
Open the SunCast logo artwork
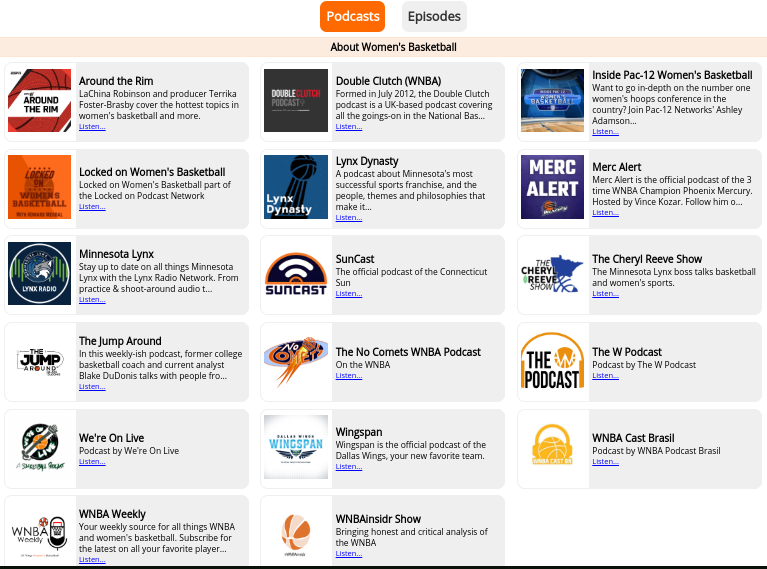296,273
